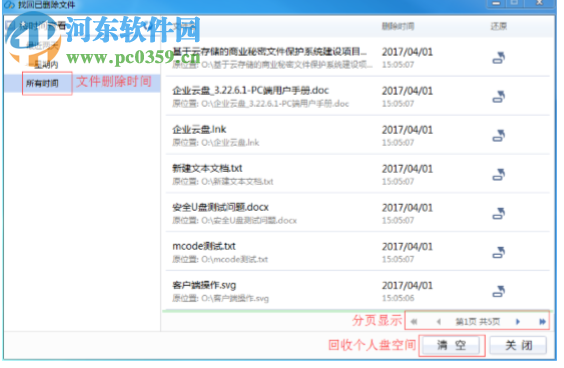Click the 找回已删除文件 window title
Screen dimensions: 564x368
coord(46,5)
